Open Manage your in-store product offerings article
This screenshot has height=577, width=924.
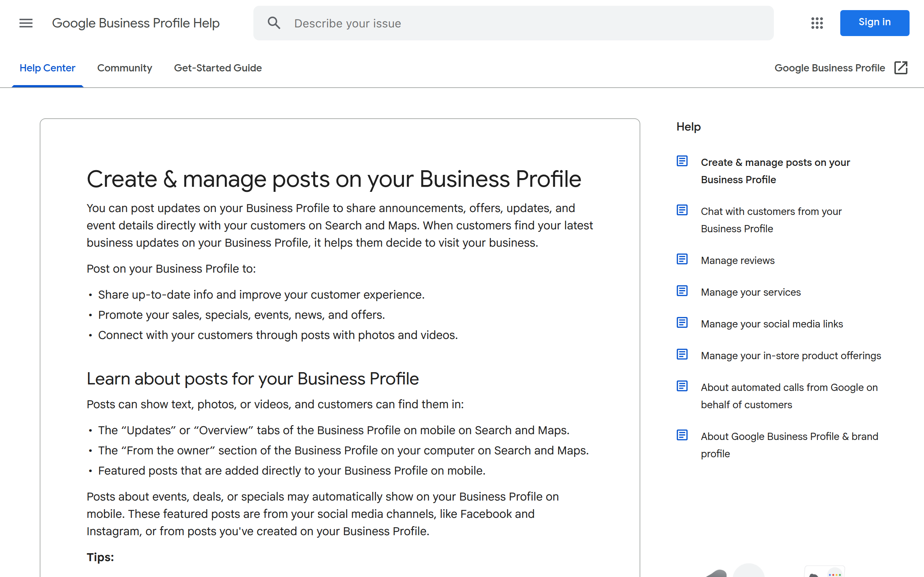791,355
